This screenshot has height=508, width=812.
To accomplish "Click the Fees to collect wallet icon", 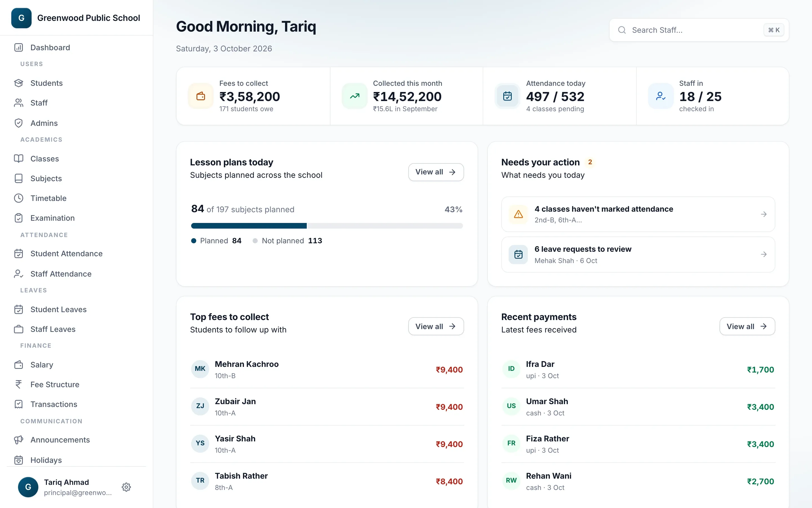I will pos(201,96).
